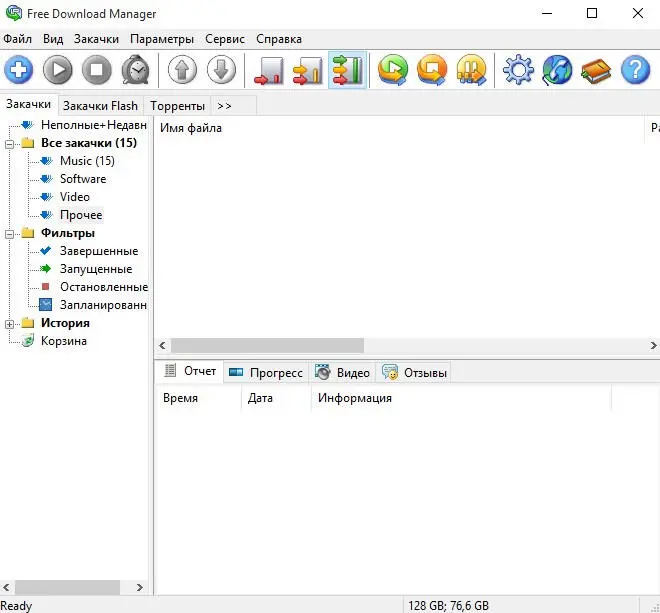Screen dimensions: 660x613
Task: Switch to the Торренты tab
Action: 178,106
